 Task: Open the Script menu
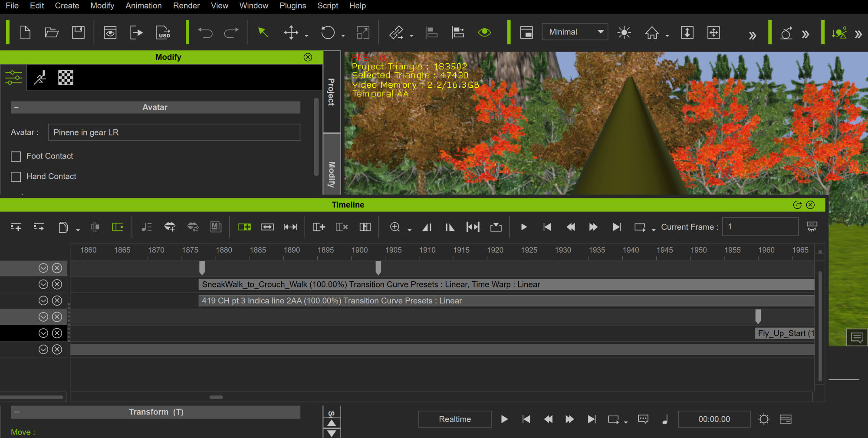tap(328, 6)
